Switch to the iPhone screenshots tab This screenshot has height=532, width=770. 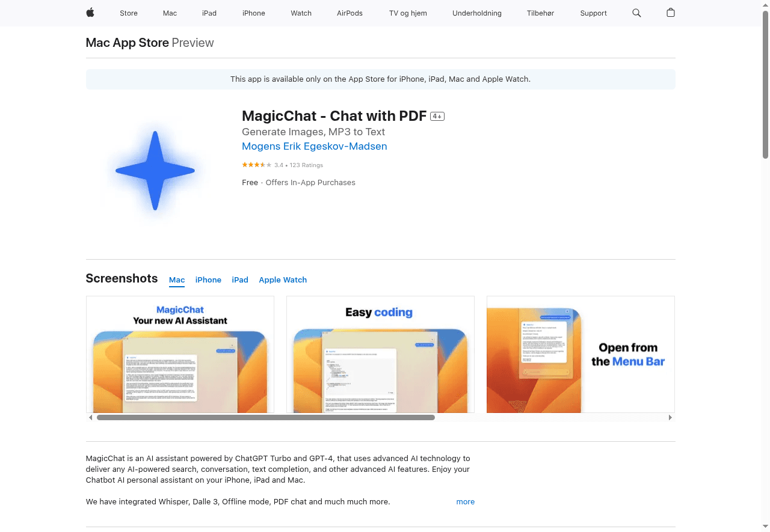[x=208, y=280]
